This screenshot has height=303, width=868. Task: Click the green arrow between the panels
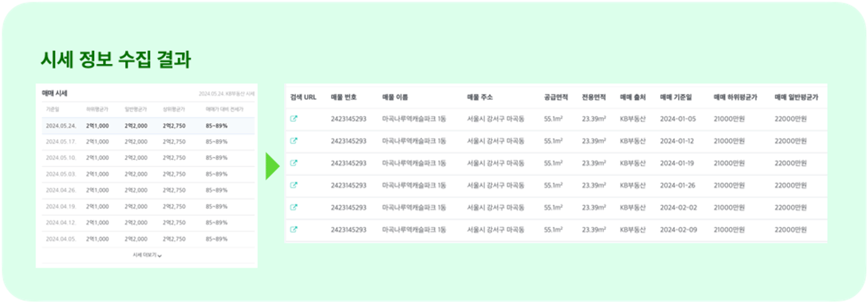272,166
